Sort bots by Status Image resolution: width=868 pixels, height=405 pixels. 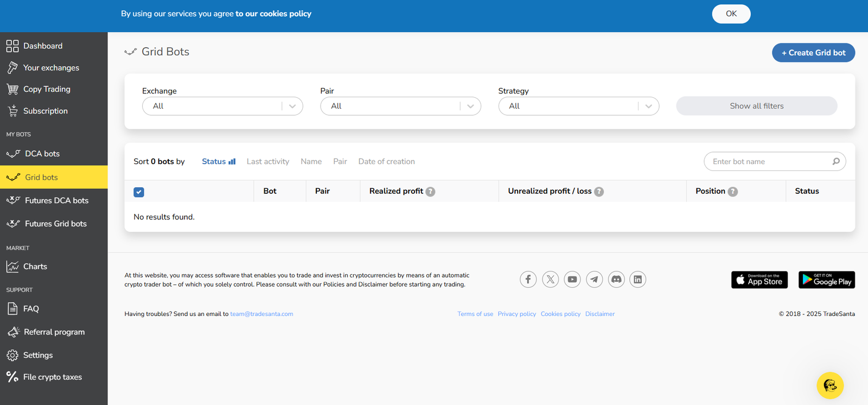click(218, 162)
